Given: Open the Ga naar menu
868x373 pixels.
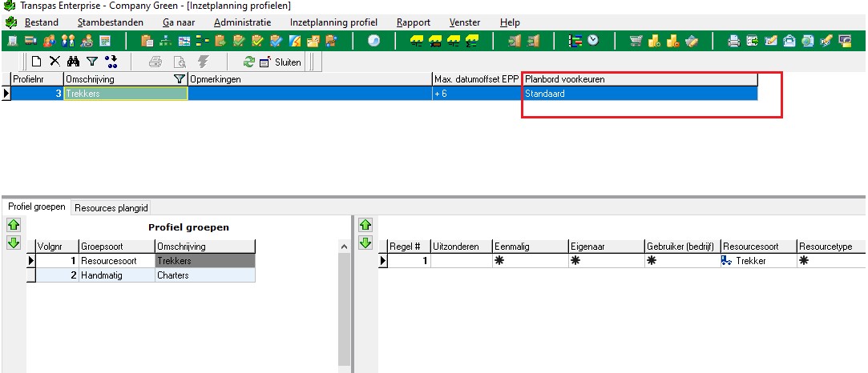Looking at the screenshot, I should [179, 22].
